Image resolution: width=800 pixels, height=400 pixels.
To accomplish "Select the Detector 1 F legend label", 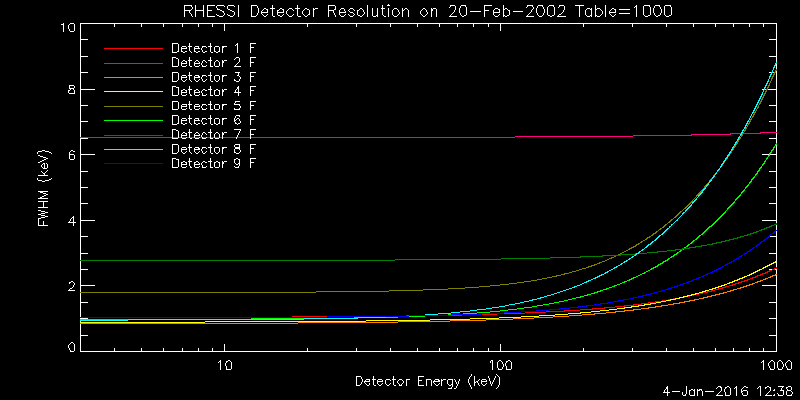I will pyautogui.click(x=213, y=48).
